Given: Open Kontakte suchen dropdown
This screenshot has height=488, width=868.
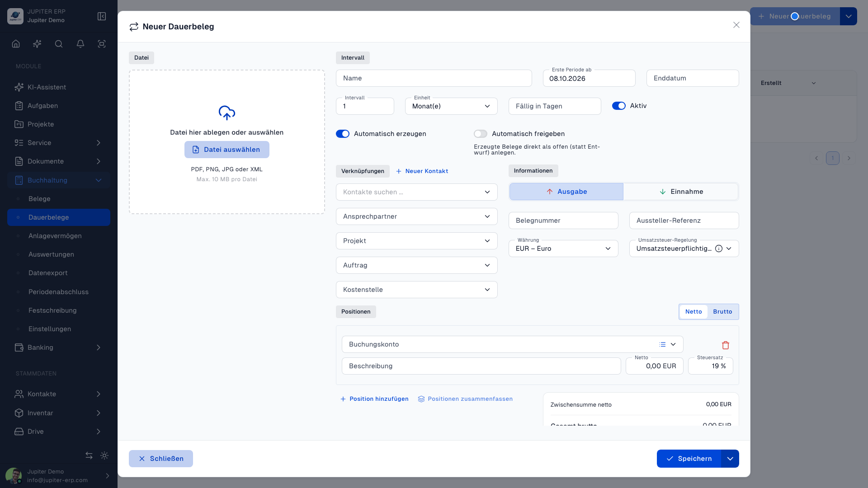Looking at the screenshot, I should point(416,192).
